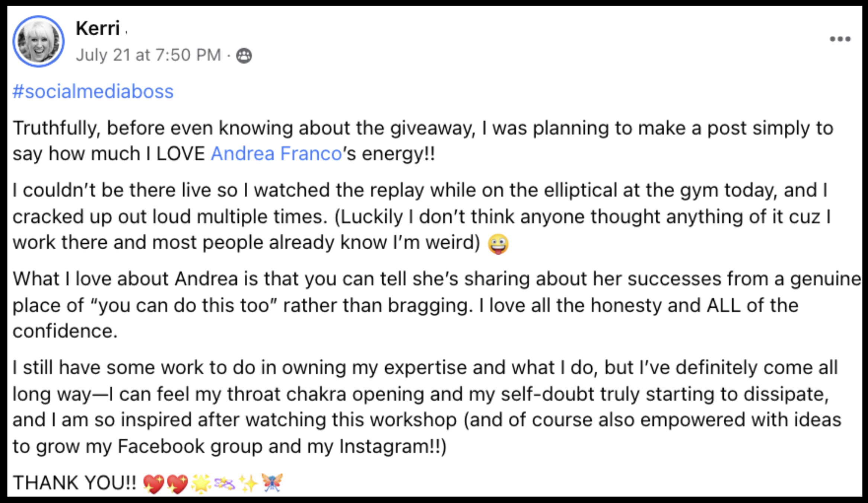
Task: Click the yellow sparkles emoji
Action: click(248, 484)
